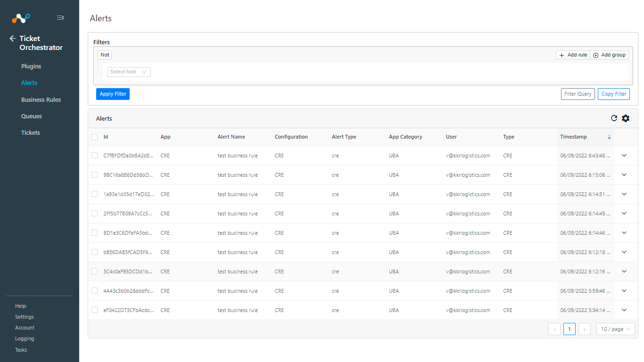Click Apply Filter button
Viewport: 644px width, 362px height.
pos(113,94)
